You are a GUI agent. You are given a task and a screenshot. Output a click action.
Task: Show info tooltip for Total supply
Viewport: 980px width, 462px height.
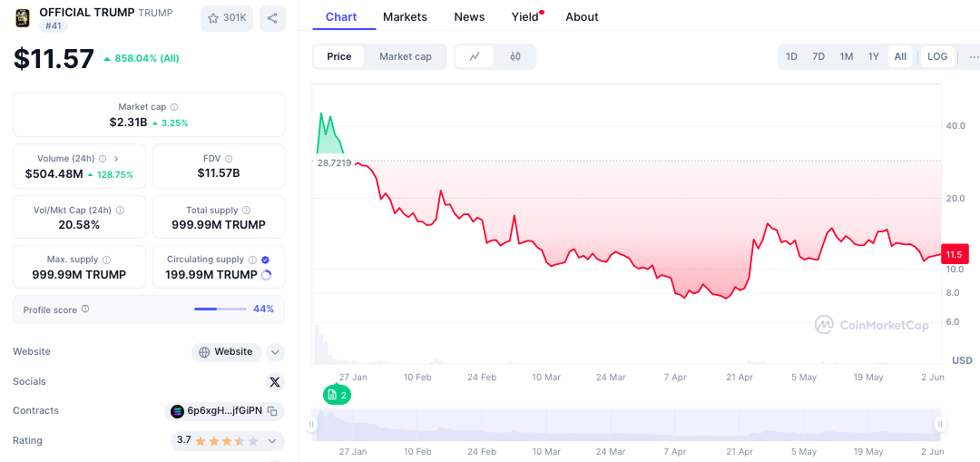[246, 211]
